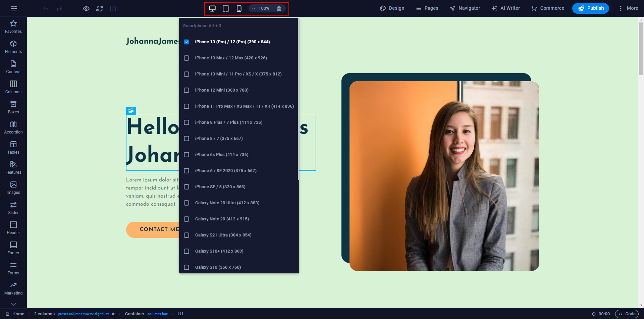This screenshot has width=644, height=319.
Task: Open the Boxes blocks panel
Action: pyautogui.click(x=13, y=107)
